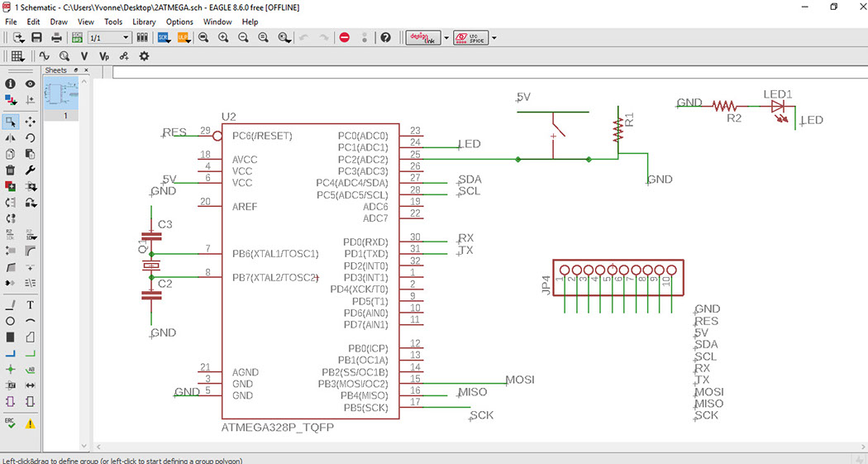
Task: Select the filled Rectangle tool
Action: tap(10, 337)
